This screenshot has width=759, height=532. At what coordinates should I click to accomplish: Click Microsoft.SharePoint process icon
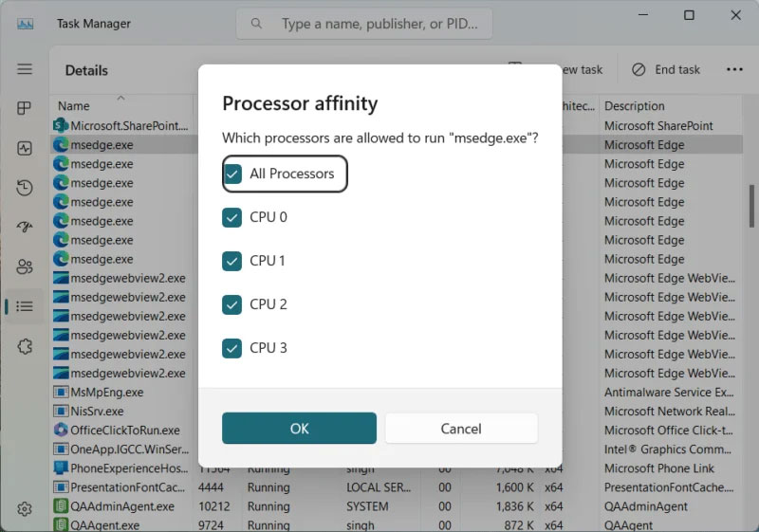pos(61,126)
